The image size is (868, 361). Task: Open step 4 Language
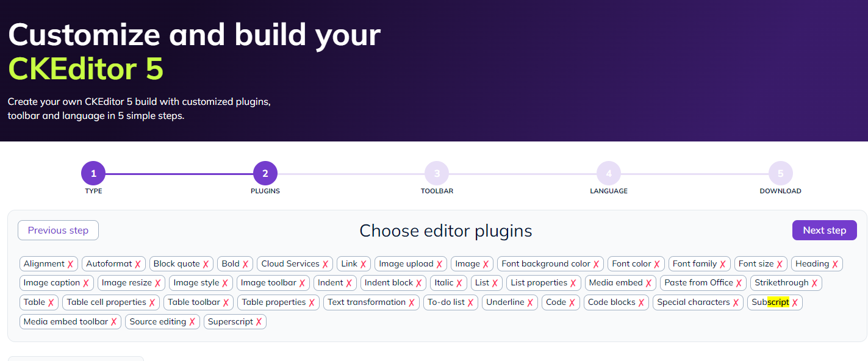pos(609,173)
